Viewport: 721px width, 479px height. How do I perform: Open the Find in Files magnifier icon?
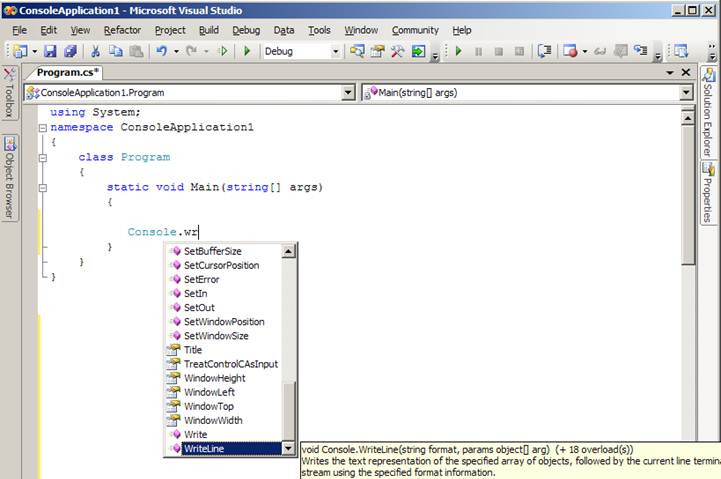357,51
